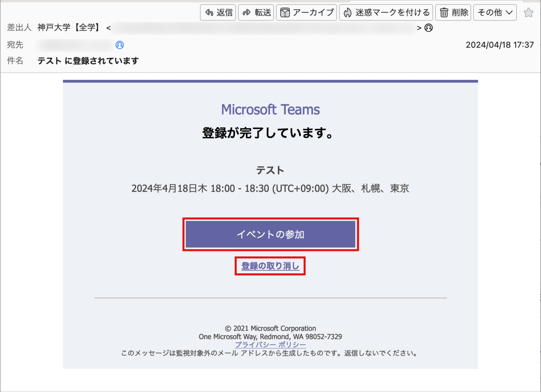
Task: Mark message as junk 迷惑マークを付ける
Action: point(386,13)
